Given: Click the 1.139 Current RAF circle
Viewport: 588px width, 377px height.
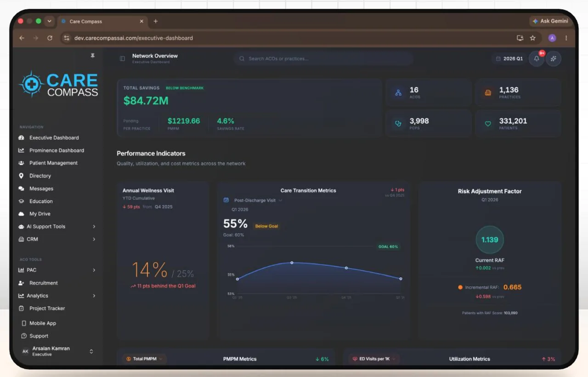Looking at the screenshot, I should [x=490, y=240].
